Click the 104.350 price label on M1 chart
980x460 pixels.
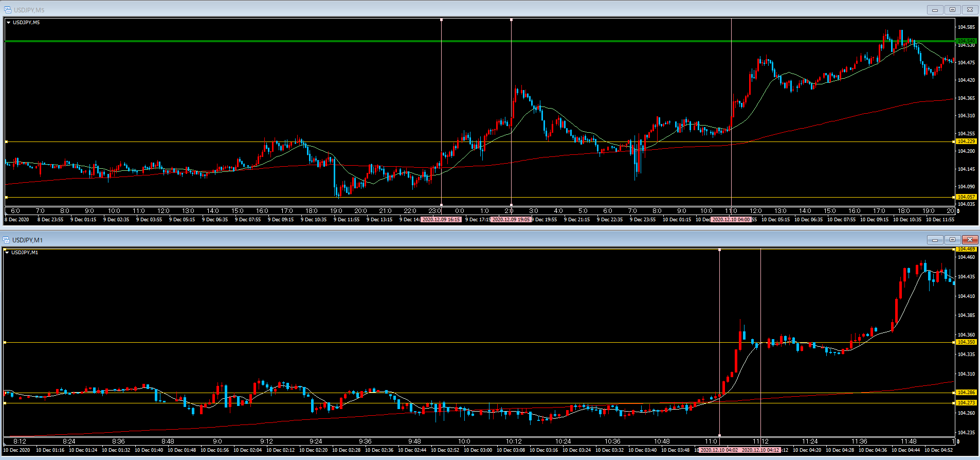(966, 342)
